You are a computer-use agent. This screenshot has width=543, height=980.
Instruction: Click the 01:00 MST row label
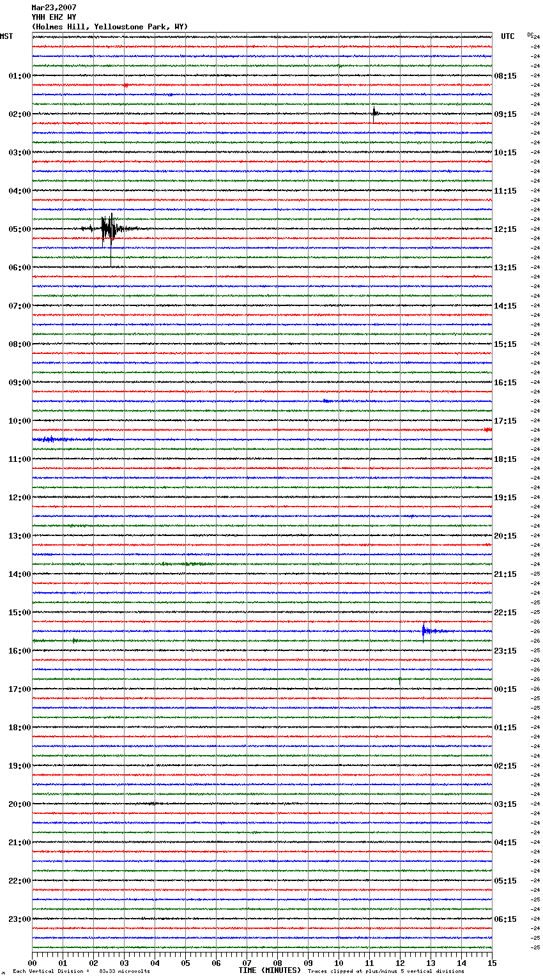click(20, 76)
